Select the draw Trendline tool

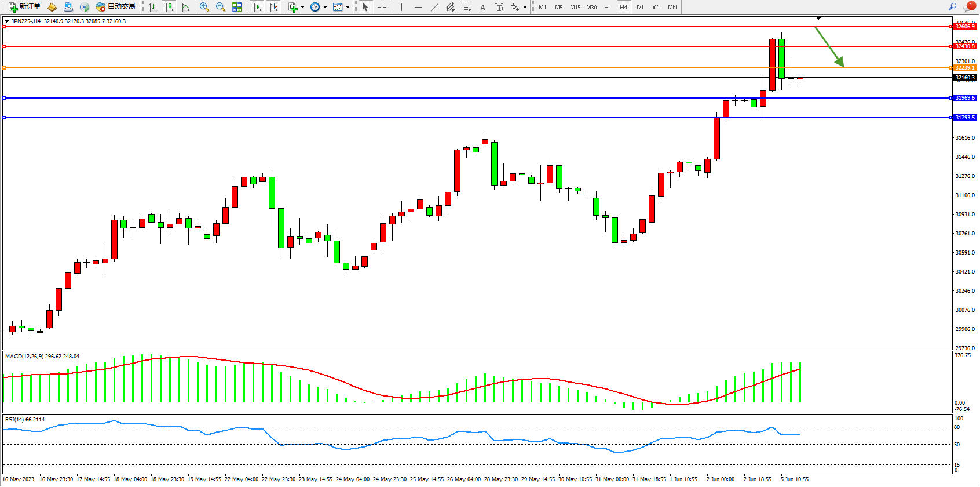tap(434, 7)
